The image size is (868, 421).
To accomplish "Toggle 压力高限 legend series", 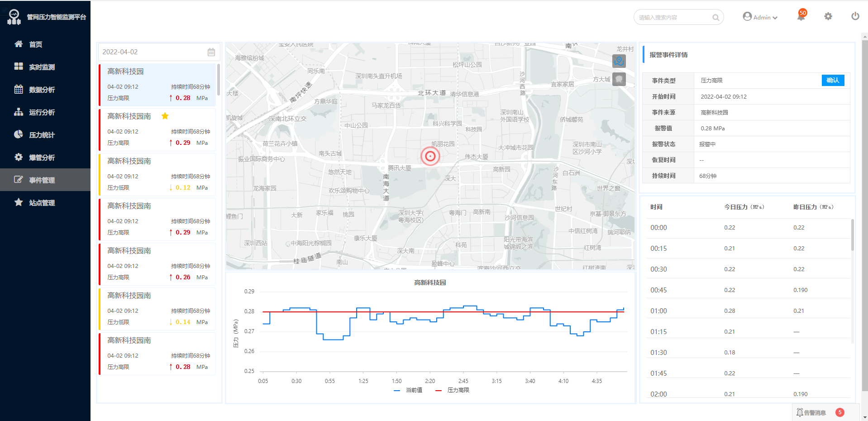I will [452, 390].
